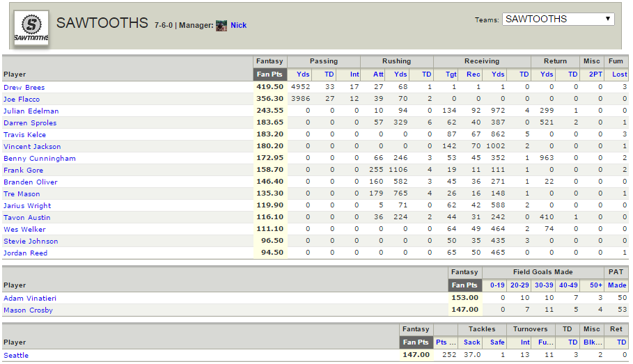Open Wes Welker player link
This screenshot has width=633, height=364.
coord(24,229)
